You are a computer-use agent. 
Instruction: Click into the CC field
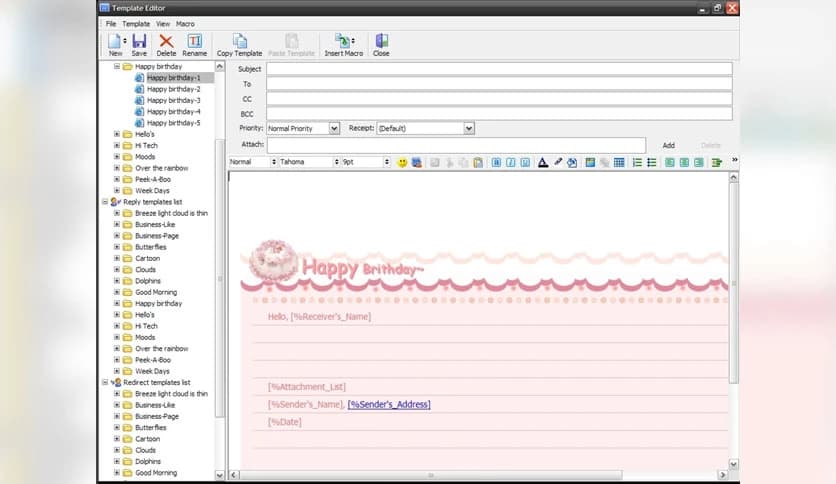click(x=499, y=99)
